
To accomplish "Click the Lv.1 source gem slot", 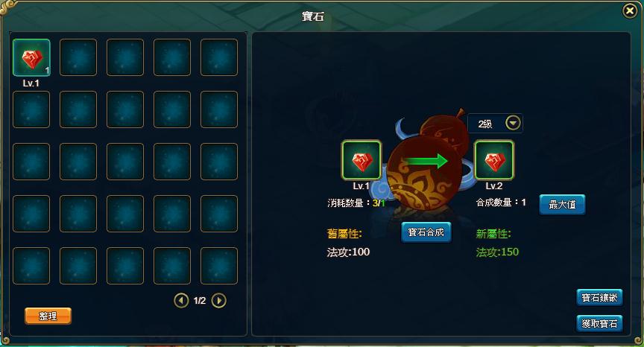I will 362,160.
